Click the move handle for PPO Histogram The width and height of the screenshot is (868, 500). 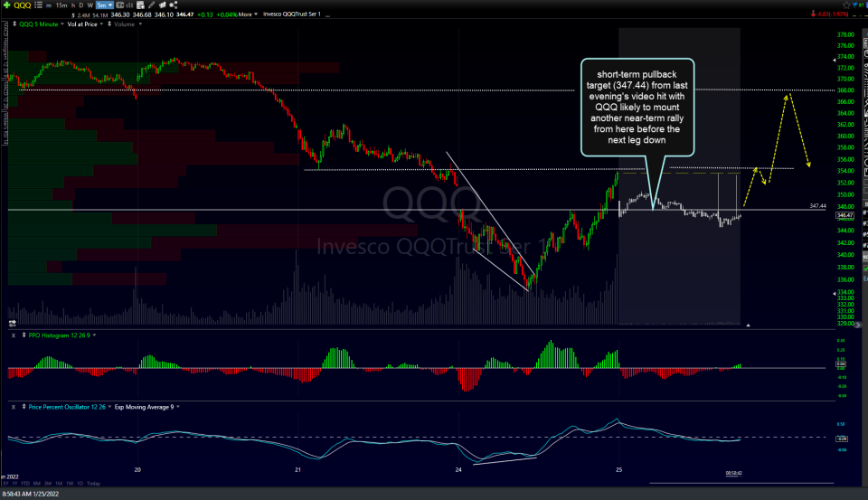click(x=24, y=335)
